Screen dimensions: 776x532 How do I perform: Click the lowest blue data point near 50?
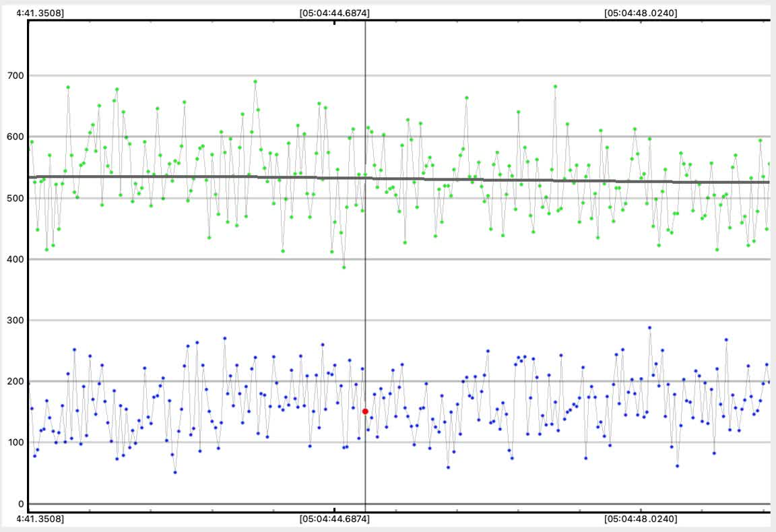click(175, 472)
